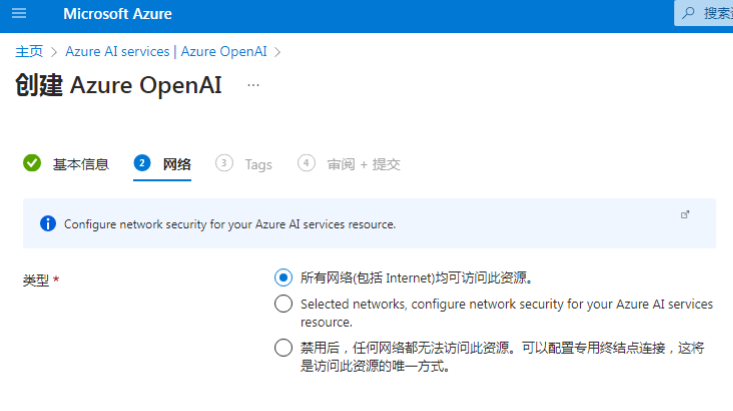Open Azure AI services | Azure OpenAI breadcrumb

coord(166,51)
